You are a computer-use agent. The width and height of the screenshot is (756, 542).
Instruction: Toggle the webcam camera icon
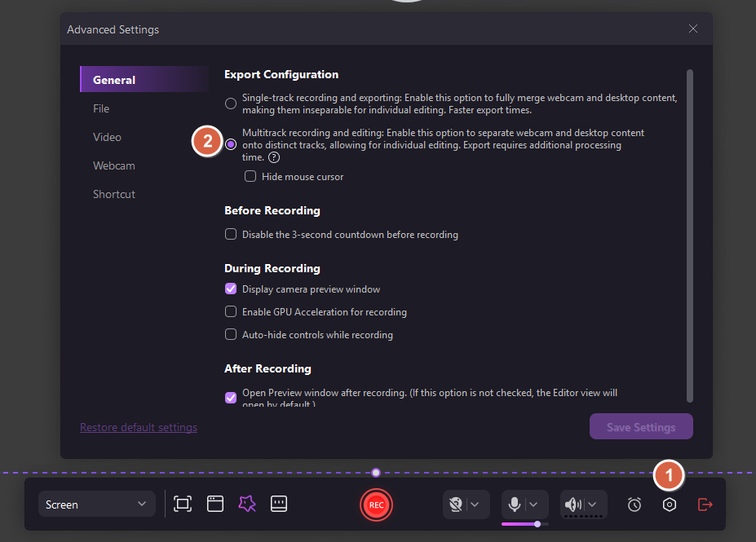(457, 505)
